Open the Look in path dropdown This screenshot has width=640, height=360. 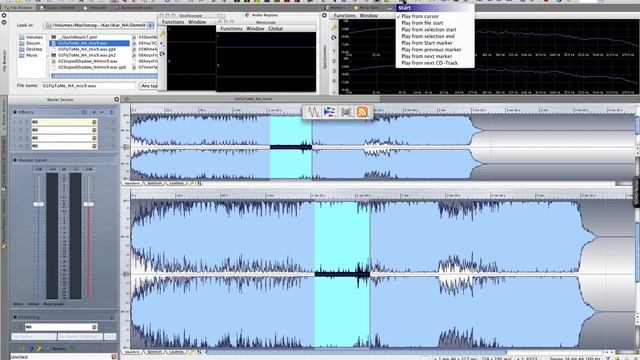tap(150, 25)
